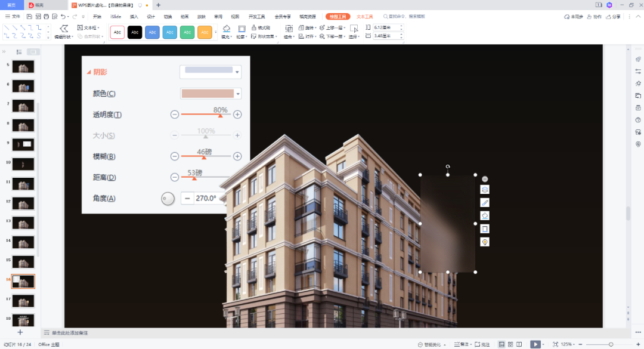Screen dimensions: 644x349
Task: Click the layers icon beside selected shape
Action: (x=485, y=190)
